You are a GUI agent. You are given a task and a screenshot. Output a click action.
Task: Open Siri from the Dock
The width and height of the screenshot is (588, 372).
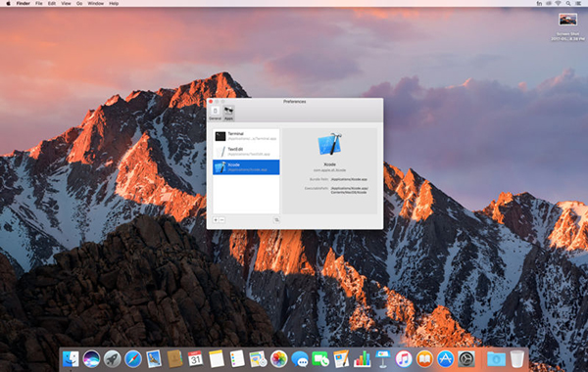coord(91,359)
